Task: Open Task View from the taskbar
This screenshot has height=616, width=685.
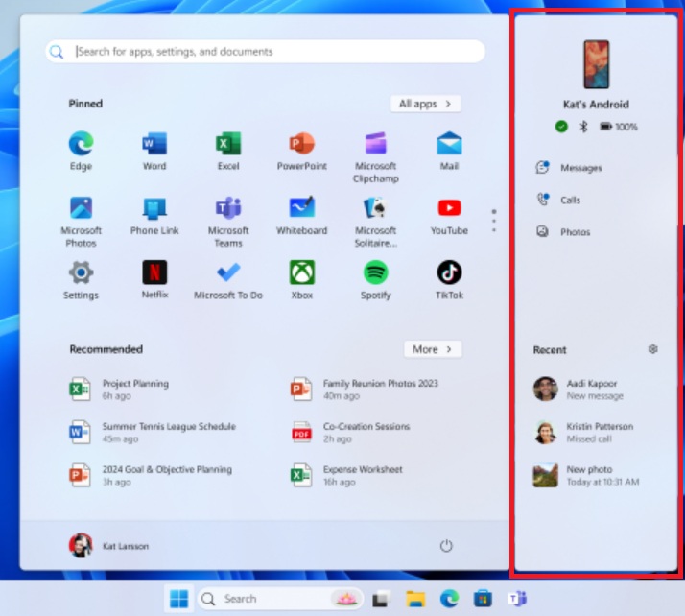Action: tap(381, 599)
